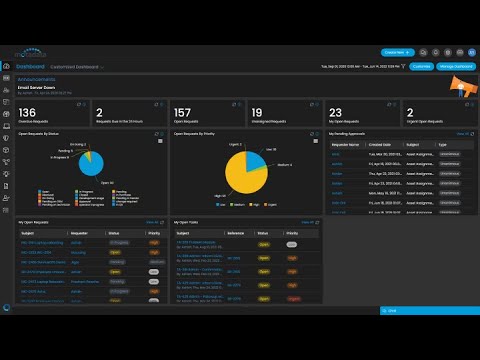Sort My Open Requests by Priority column
This screenshot has height=360, width=480.
(x=154, y=233)
